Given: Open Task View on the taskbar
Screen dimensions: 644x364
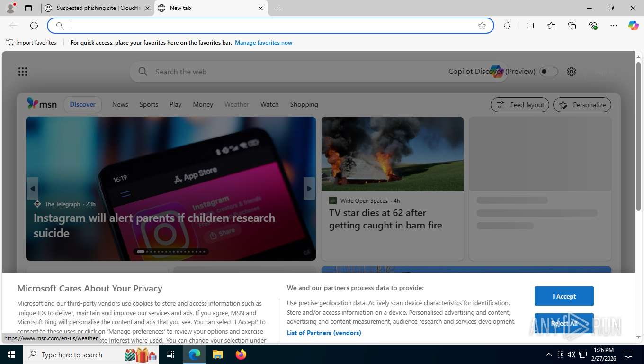Looking at the screenshot, I should coord(171,355).
